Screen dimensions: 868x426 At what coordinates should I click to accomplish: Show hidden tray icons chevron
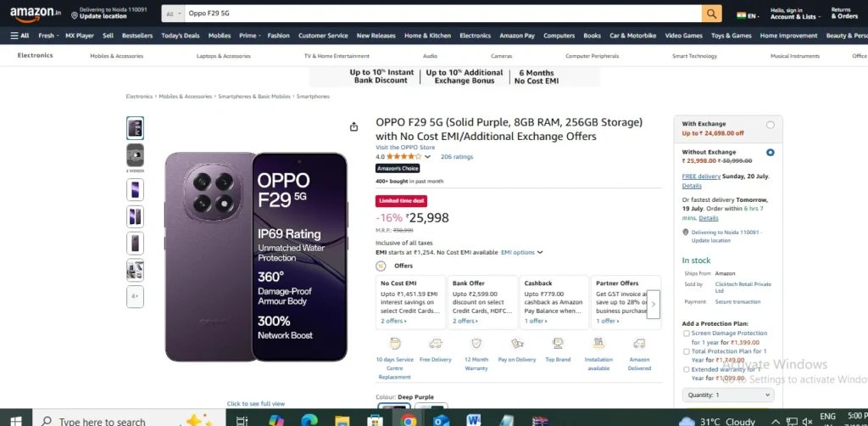pyautogui.click(x=776, y=422)
